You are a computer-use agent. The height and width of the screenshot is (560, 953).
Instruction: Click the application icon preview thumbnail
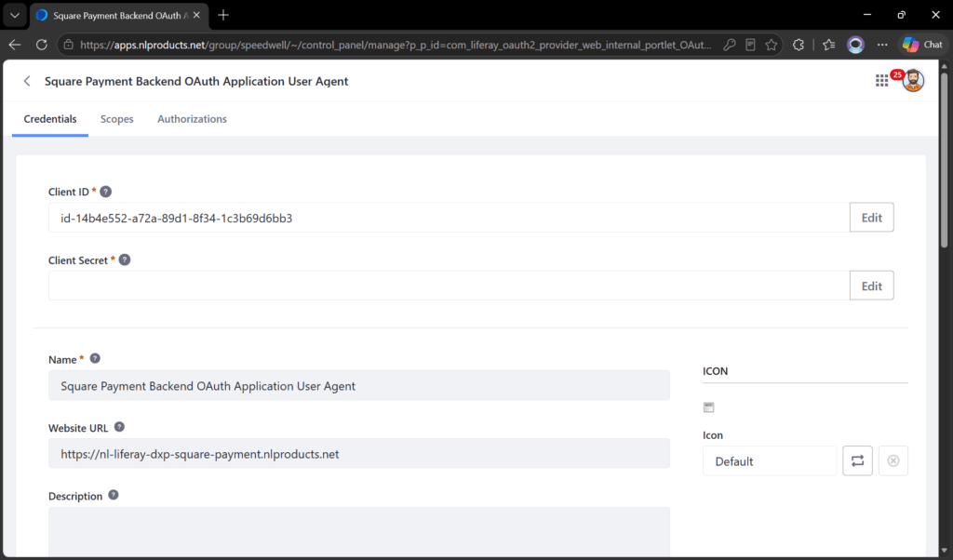[x=708, y=407]
